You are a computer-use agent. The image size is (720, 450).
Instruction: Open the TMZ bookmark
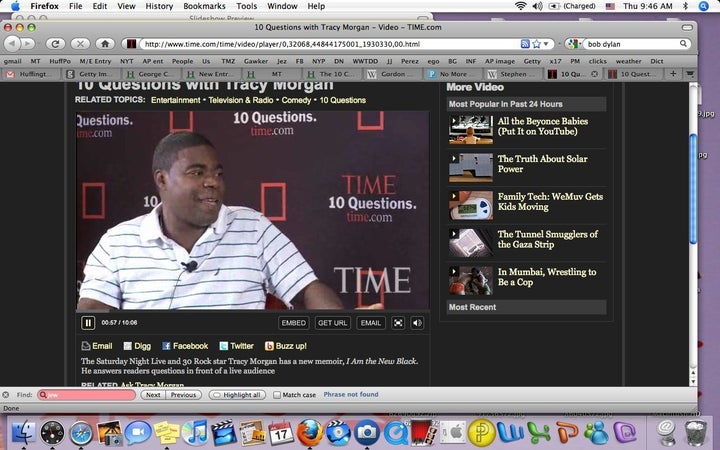(x=228, y=61)
